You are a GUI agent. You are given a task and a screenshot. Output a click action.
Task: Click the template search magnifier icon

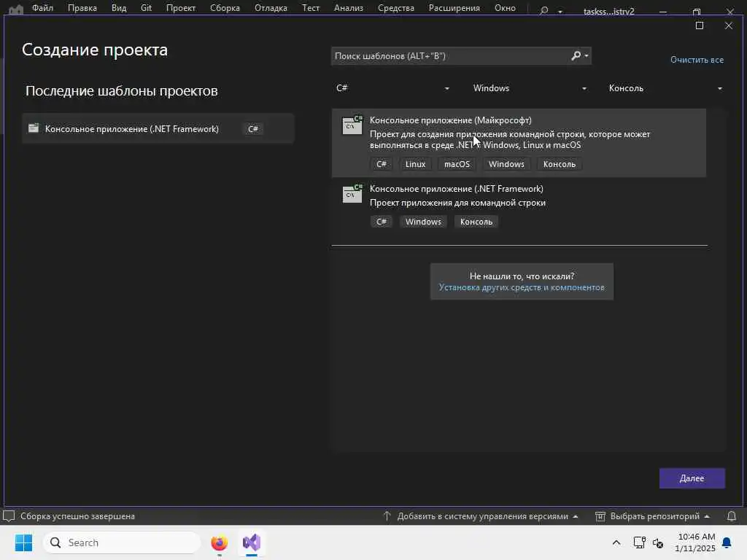[576, 55]
